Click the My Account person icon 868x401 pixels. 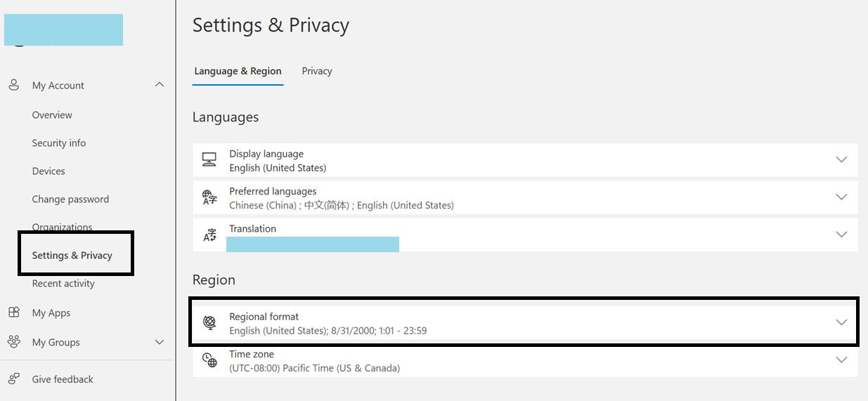[13, 85]
